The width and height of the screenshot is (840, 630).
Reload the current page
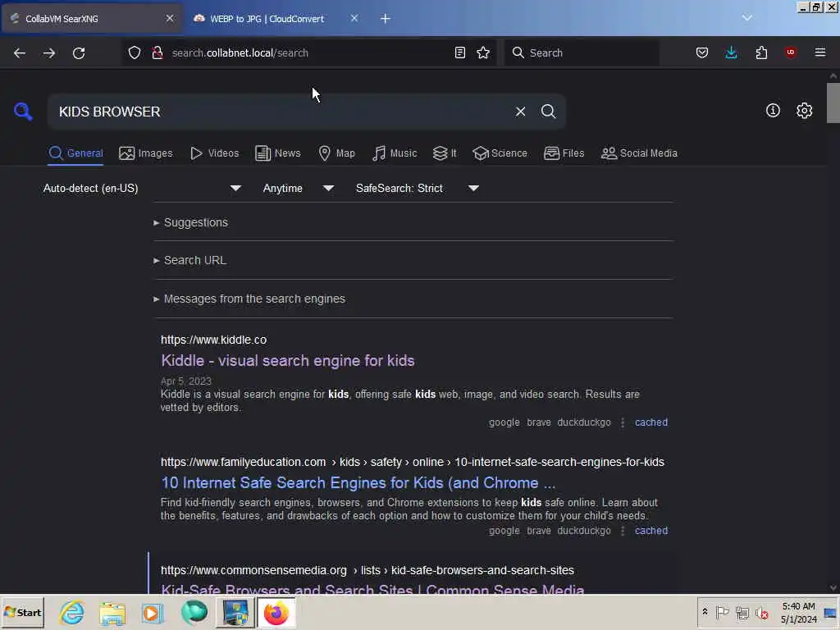(79, 53)
